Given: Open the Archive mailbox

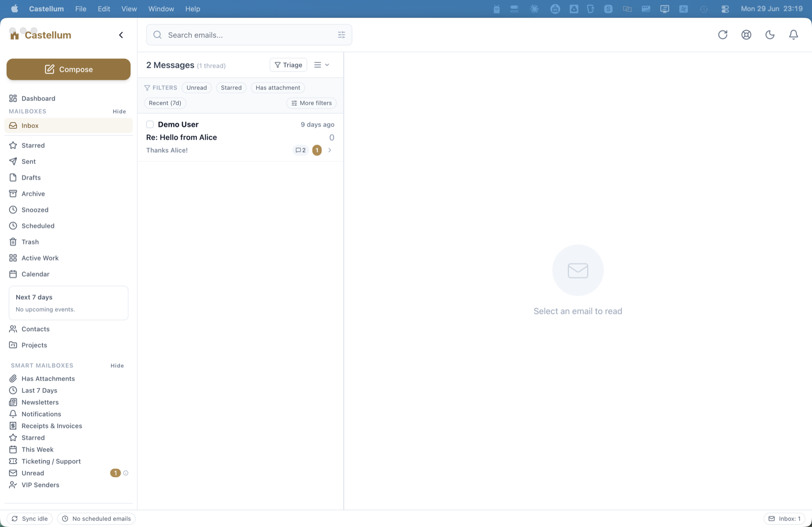Looking at the screenshot, I should pos(69,194).
